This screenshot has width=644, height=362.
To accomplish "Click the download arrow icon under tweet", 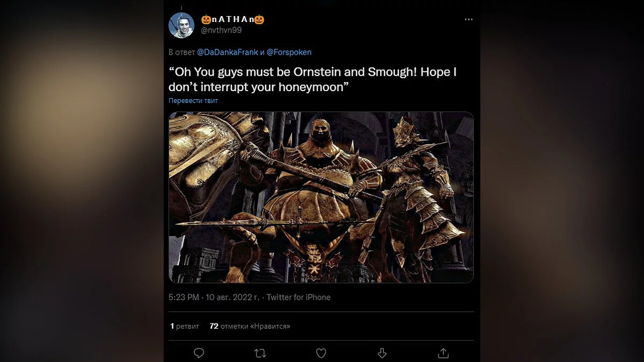I will pos(382,353).
